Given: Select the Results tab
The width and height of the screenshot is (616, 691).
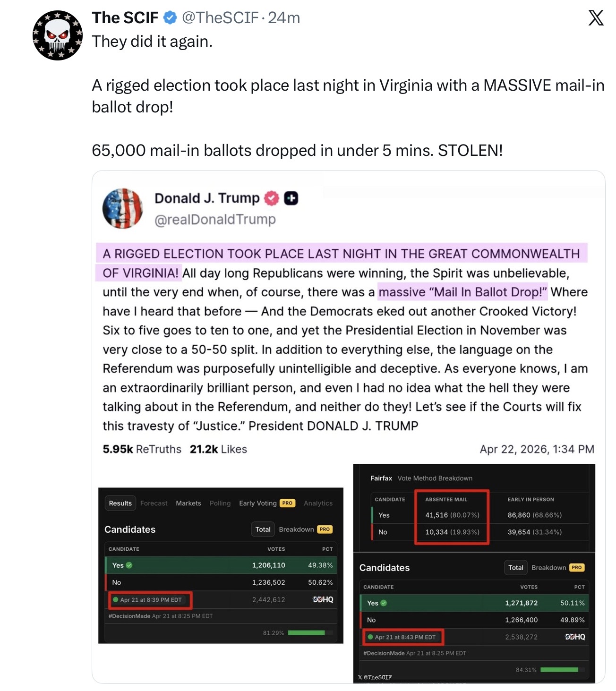Looking at the screenshot, I should pos(120,503).
